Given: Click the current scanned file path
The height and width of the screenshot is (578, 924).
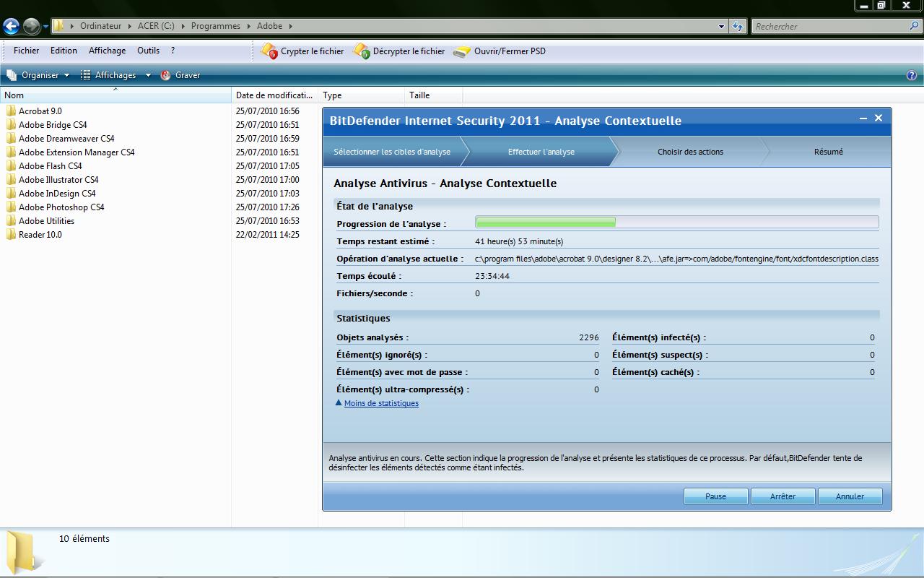Looking at the screenshot, I should tap(676, 259).
